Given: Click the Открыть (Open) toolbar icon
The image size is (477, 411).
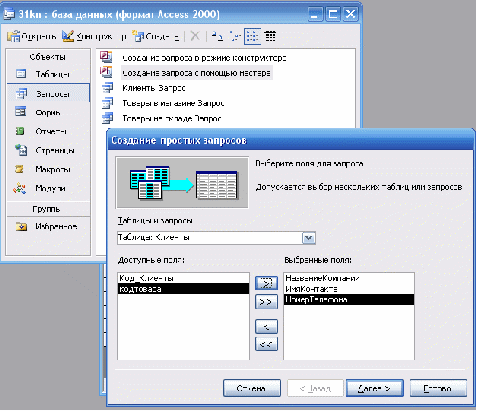Looking at the screenshot, I should tap(14, 36).
